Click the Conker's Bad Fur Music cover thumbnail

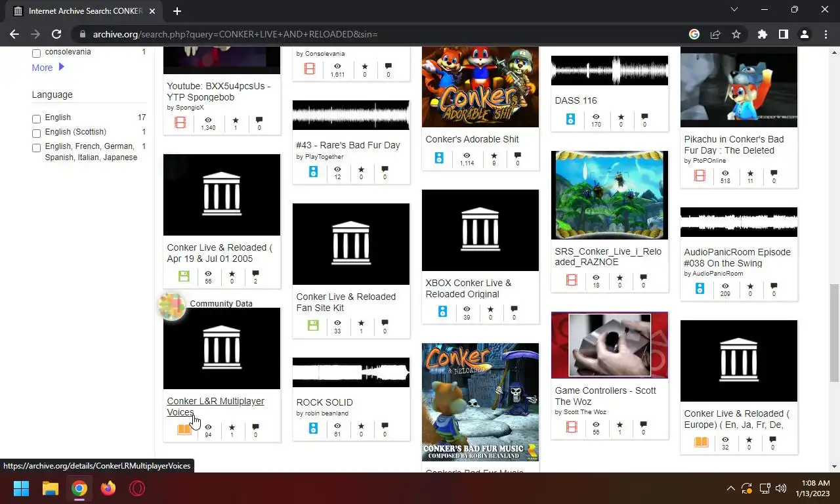click(480, 402)
